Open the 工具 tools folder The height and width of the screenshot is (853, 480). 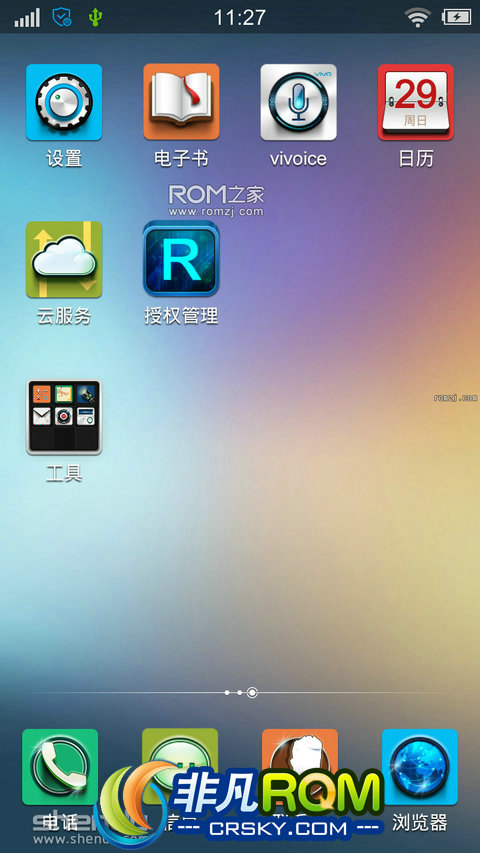(64, 417)
